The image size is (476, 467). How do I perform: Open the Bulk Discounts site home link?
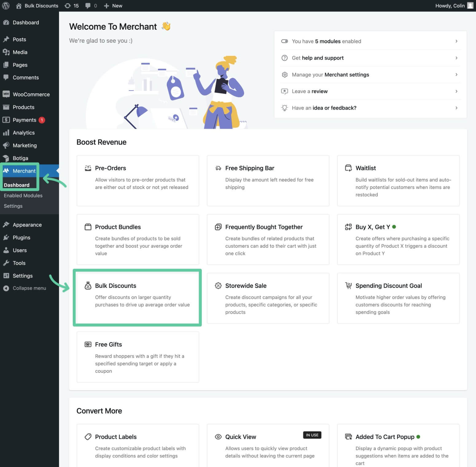pyautogui.click(x=37, y=6)
